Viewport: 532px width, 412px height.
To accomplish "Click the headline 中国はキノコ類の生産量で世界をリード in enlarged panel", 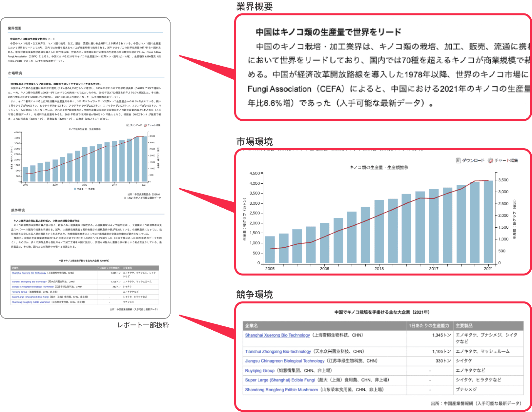I will [328, 32].
